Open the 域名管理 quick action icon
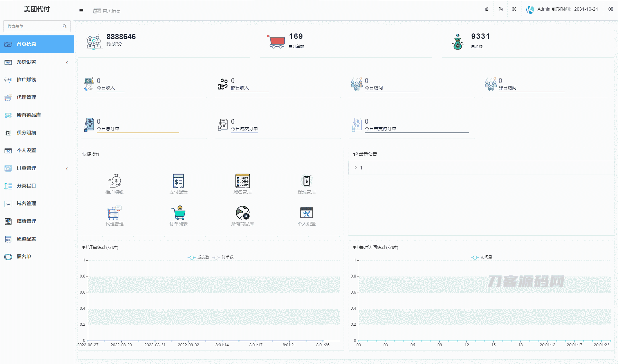The height and width of the screenshot is (364, 618). coord(243,181)
